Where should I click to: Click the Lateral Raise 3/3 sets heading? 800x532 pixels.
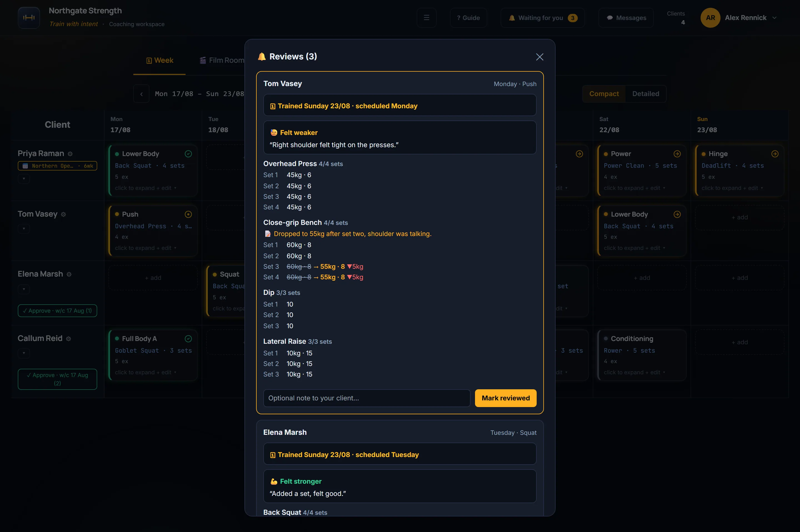coord(298,342)
